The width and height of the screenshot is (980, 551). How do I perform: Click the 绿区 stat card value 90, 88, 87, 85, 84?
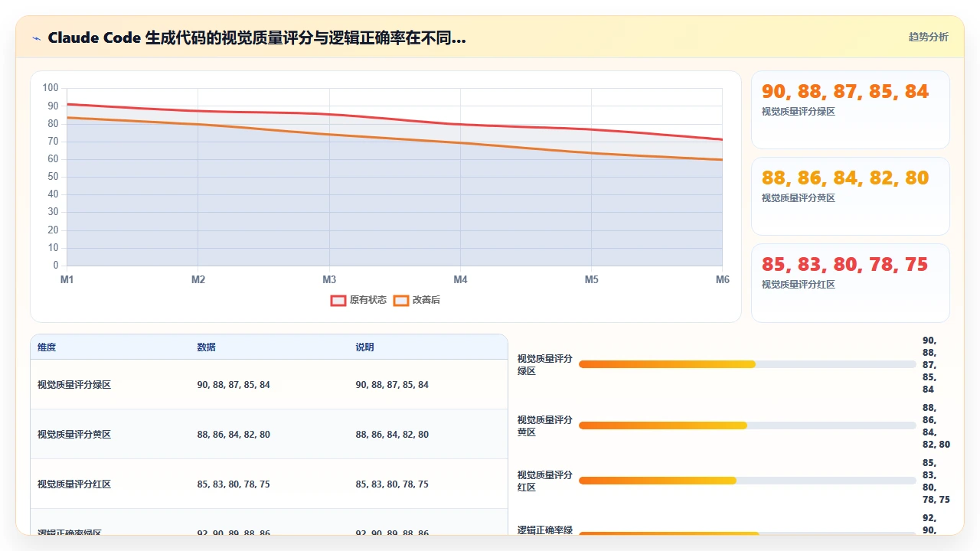coord(845,92)
